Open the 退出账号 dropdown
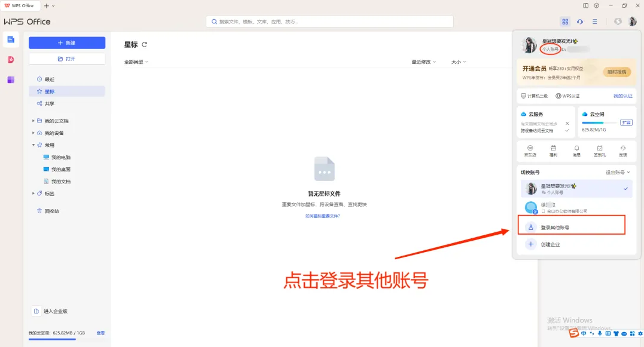Screen dimensions: 644x347 click(616, 172)
